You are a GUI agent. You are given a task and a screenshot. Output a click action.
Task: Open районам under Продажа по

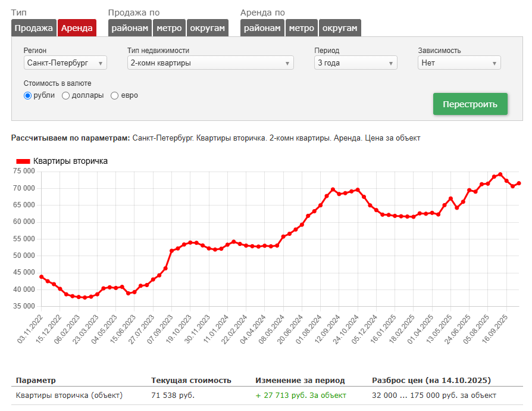(130, 28)
